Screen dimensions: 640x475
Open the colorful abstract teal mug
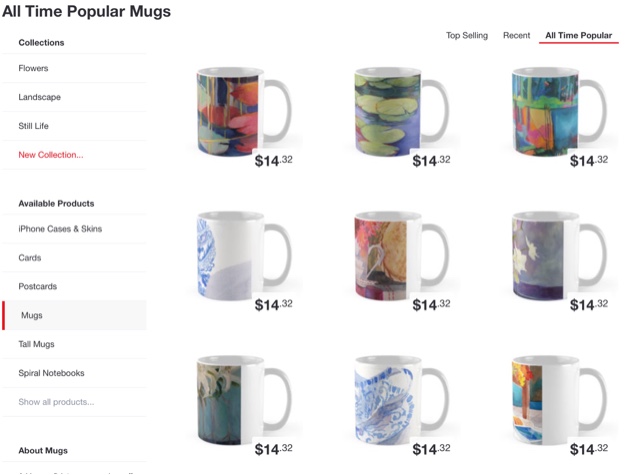point(559,112)
